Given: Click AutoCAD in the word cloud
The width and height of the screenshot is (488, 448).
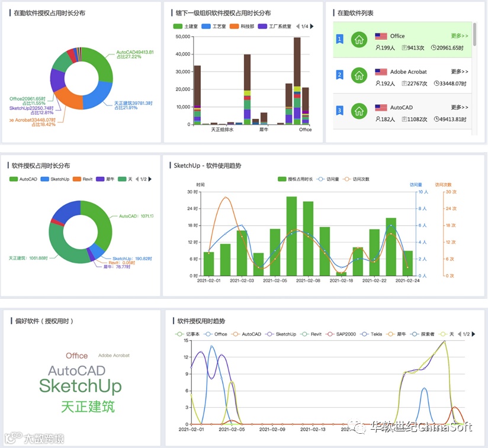Looking at the screenshot, I should point(76,370).
